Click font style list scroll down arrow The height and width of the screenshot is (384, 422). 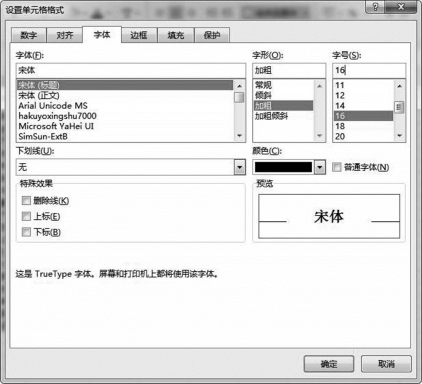[x=319, y=136]
